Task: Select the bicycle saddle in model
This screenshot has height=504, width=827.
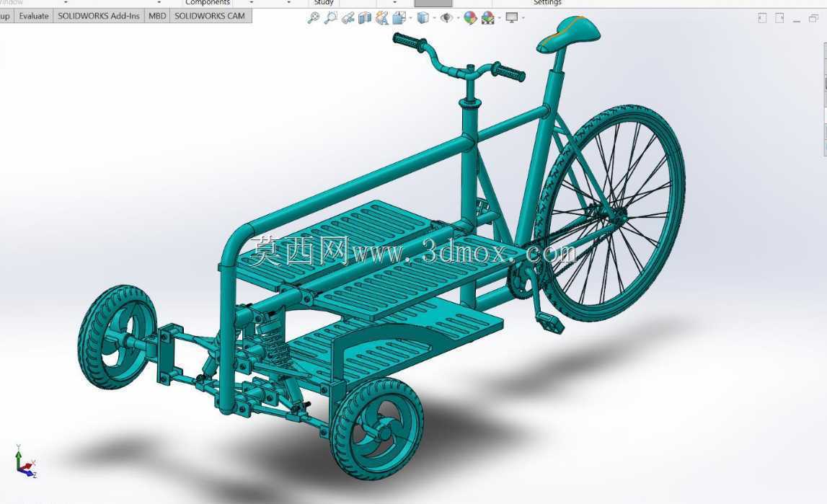Action: click(x=569, y=35)
